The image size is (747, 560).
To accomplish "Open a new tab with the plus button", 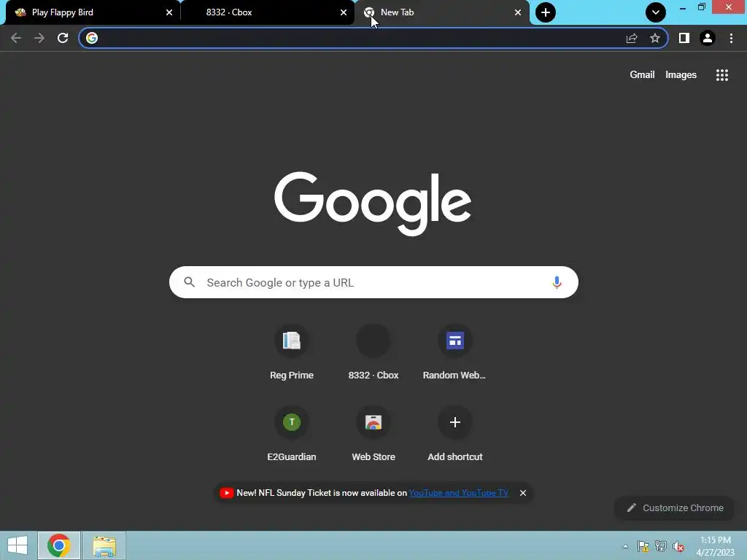I will pos(546,12).
